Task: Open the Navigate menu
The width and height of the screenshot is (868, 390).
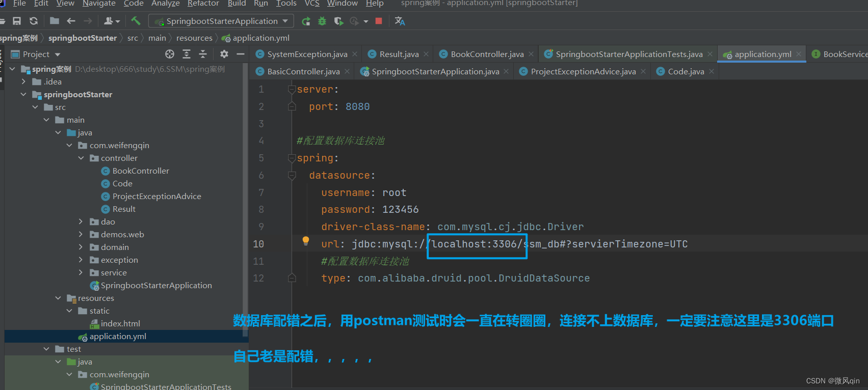Action: (99, 4)
